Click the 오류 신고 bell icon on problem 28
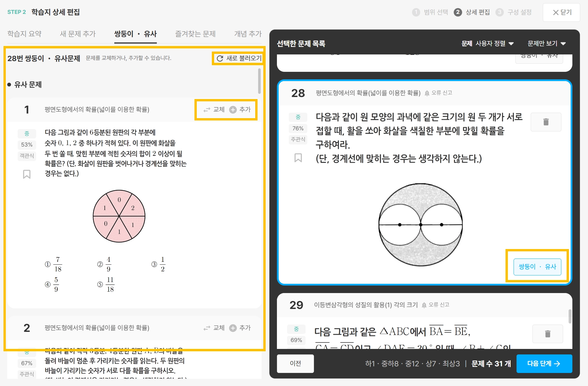 (427, 93)
